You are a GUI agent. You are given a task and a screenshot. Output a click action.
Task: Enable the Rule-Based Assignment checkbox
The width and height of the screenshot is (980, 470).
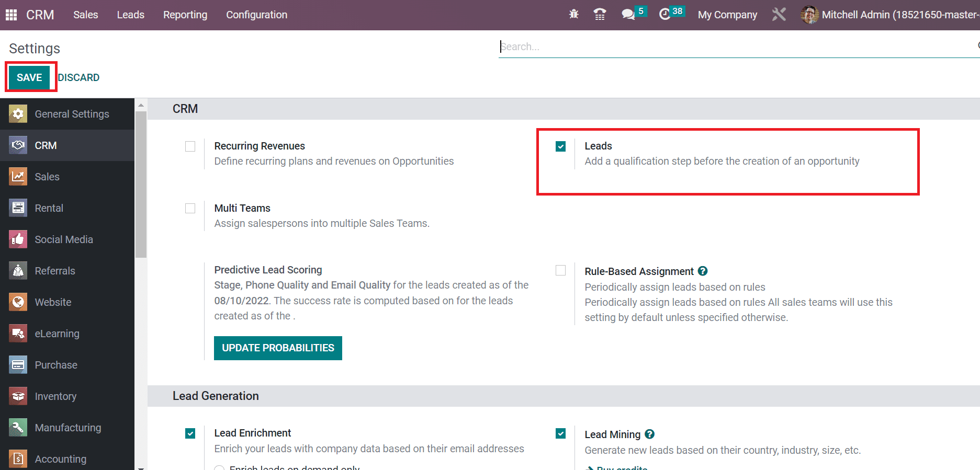pos(560,270)
